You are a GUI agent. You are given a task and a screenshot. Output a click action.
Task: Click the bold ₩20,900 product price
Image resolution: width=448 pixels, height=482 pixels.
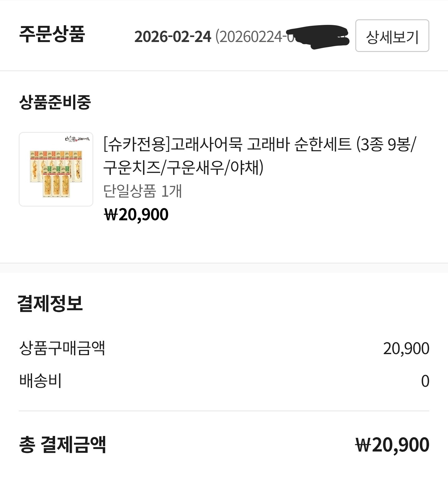point(136,214)
